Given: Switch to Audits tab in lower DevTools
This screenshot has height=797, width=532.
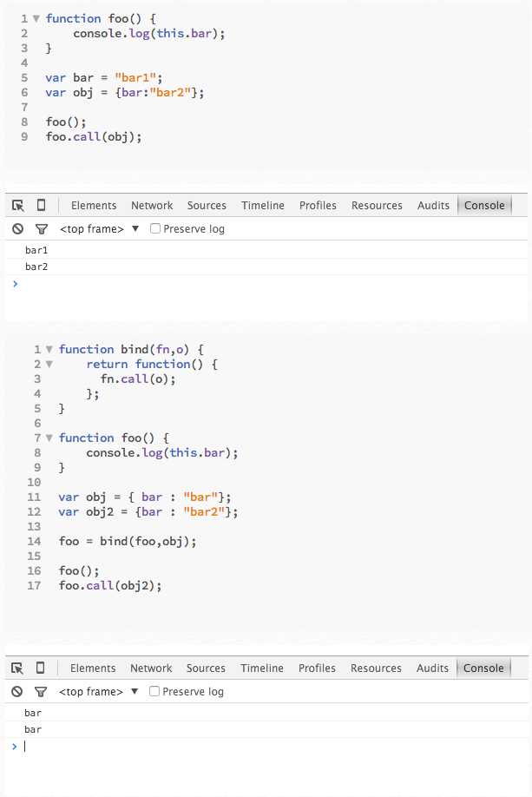Looking at the screenshot, I should (432, 668).
